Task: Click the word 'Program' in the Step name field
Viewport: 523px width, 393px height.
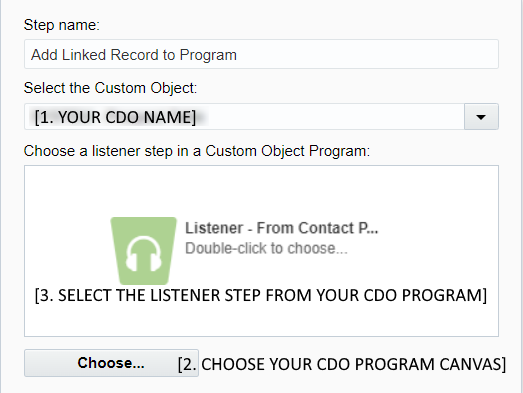Action: coord(208,55)
